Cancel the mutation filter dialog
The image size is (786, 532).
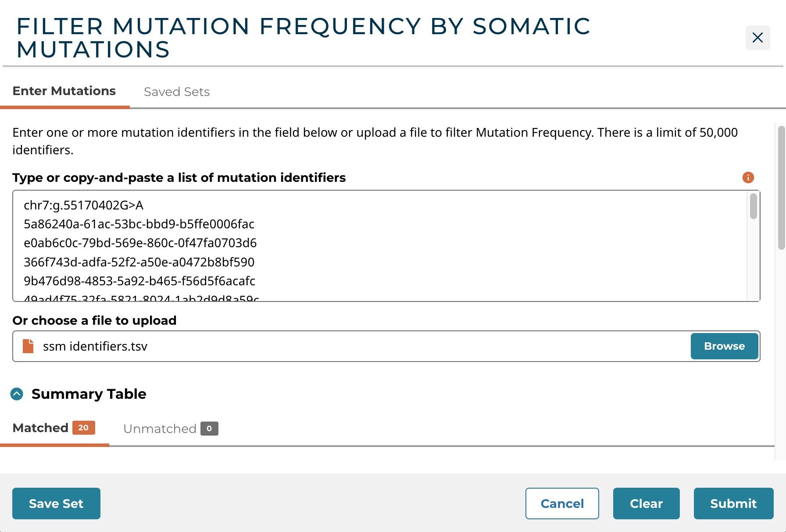point(562,504)
